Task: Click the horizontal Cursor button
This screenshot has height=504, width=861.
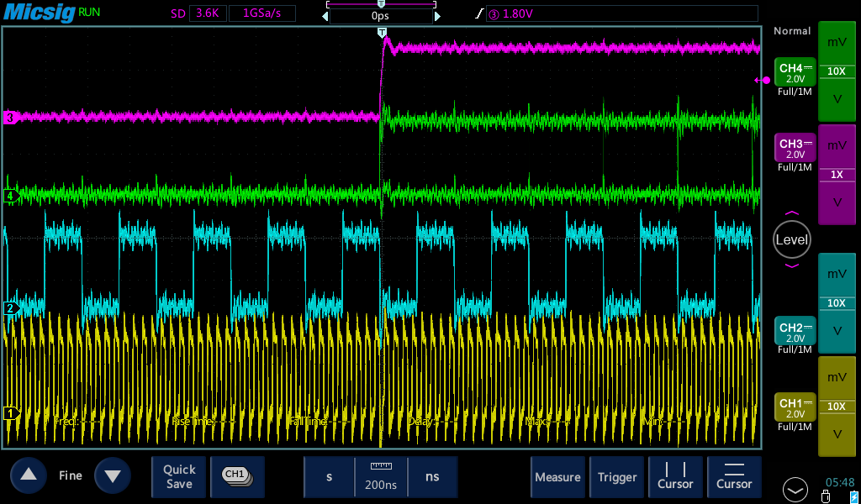Action: coord(734,476)
